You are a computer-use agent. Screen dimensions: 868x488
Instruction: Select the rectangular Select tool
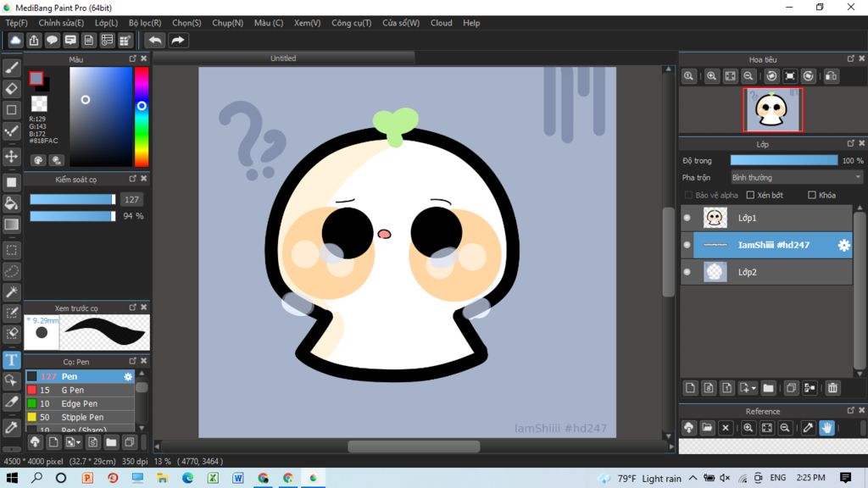(x=11, y=250)
